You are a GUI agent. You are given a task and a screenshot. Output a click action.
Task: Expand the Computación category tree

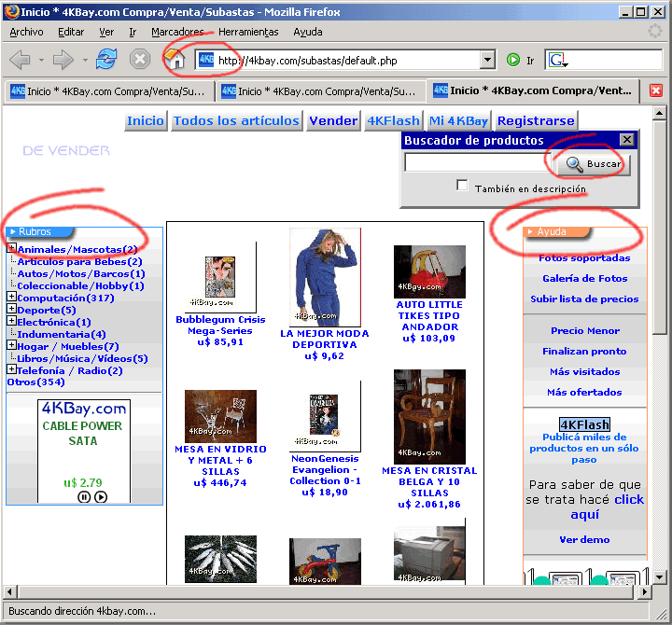click(12, 297)
